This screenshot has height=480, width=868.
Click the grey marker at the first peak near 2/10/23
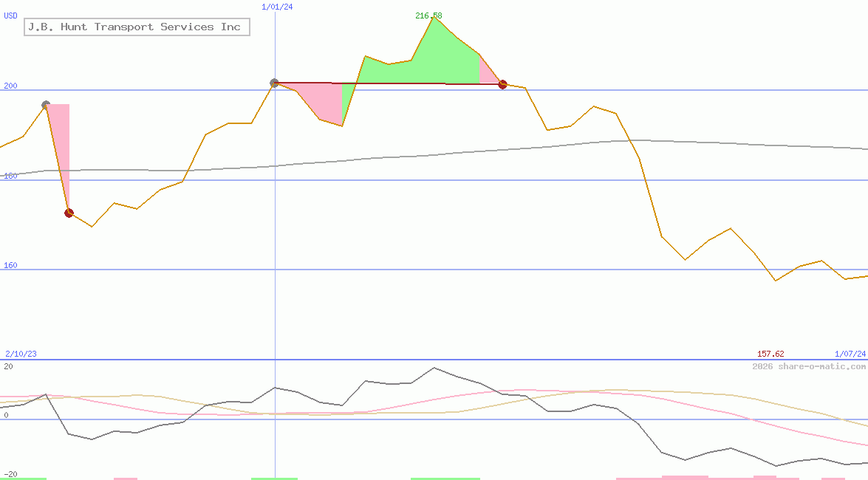[x=46, y=105]
